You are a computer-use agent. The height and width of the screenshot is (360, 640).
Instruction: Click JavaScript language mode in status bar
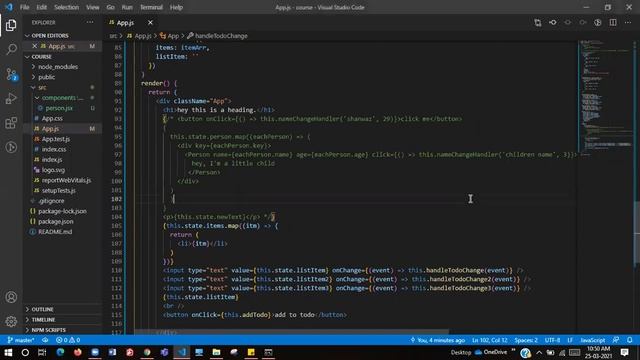(592, 340)
